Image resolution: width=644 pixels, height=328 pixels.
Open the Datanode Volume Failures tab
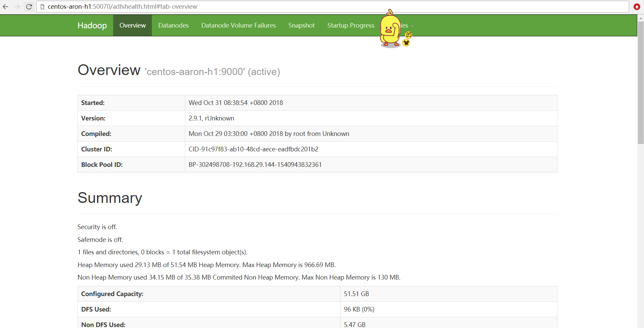point(238,26)
